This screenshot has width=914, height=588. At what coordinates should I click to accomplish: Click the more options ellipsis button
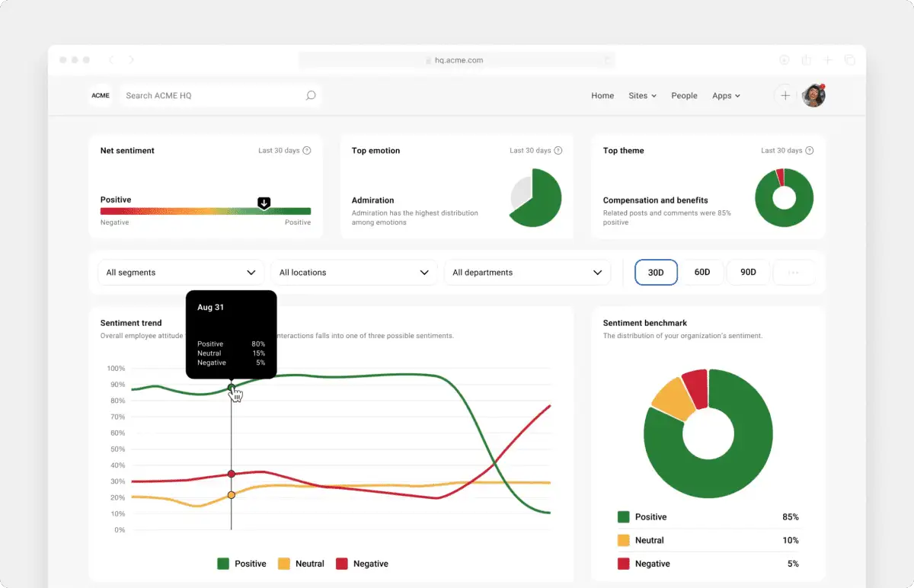[794, 273]
